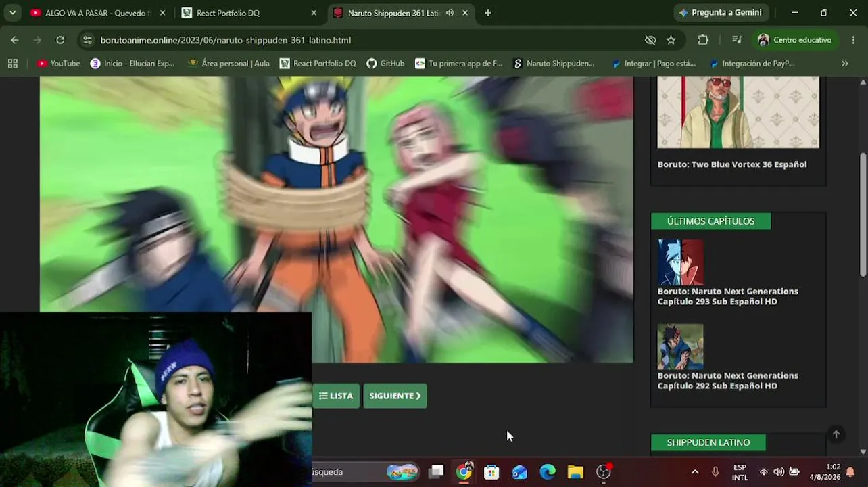Viewport: 868px width, 487px height.
Task: Open the volume control in system tray
Action: pos(779,471)
